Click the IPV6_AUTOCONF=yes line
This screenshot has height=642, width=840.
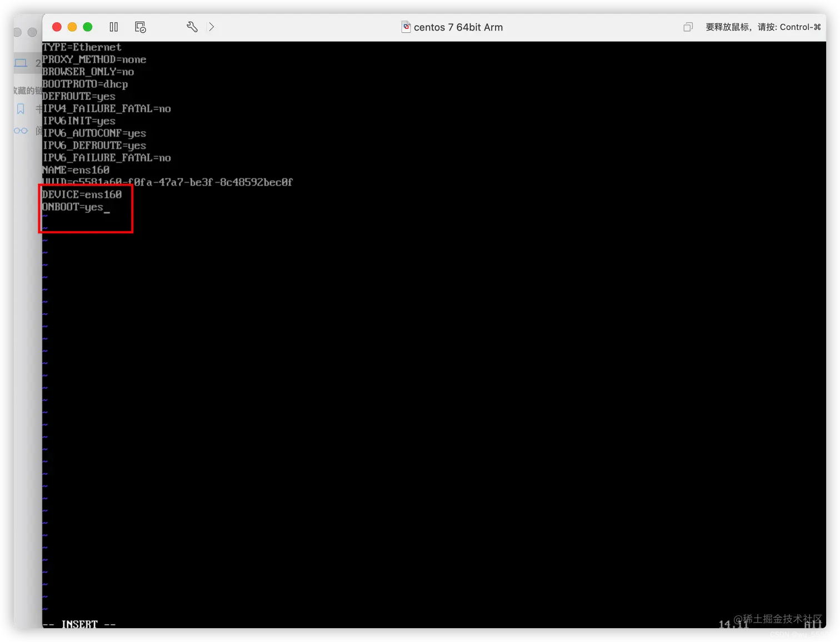coord(94,133)
